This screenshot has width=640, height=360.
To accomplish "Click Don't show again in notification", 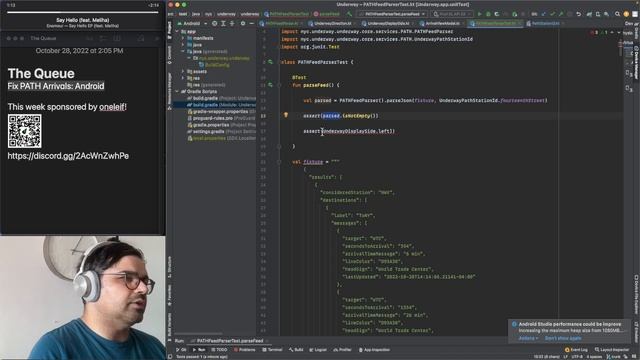I will 563,338.
